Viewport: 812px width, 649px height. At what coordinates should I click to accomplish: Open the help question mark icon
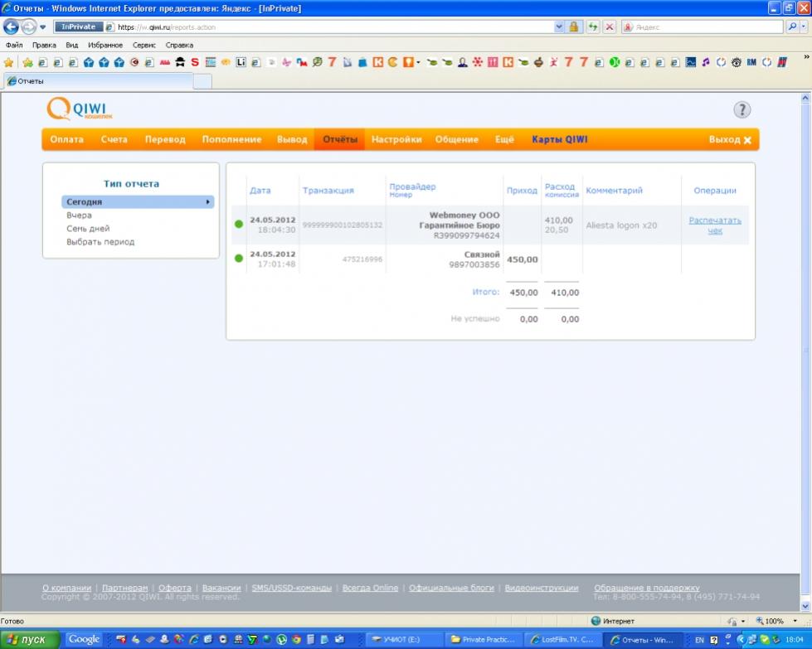pos(741,109)
